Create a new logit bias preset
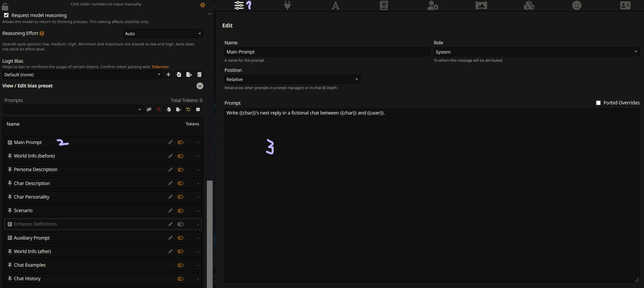Screen dimensions: 644x288 [168, 75]
